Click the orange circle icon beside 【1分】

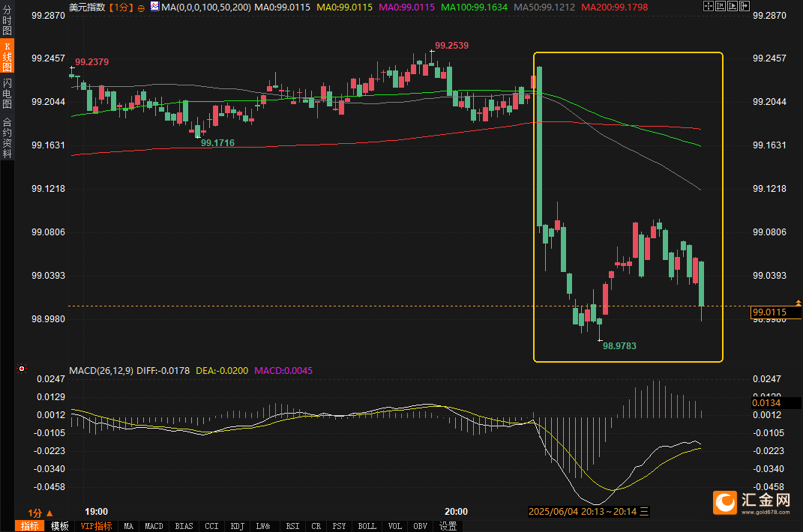pos(141,7)
